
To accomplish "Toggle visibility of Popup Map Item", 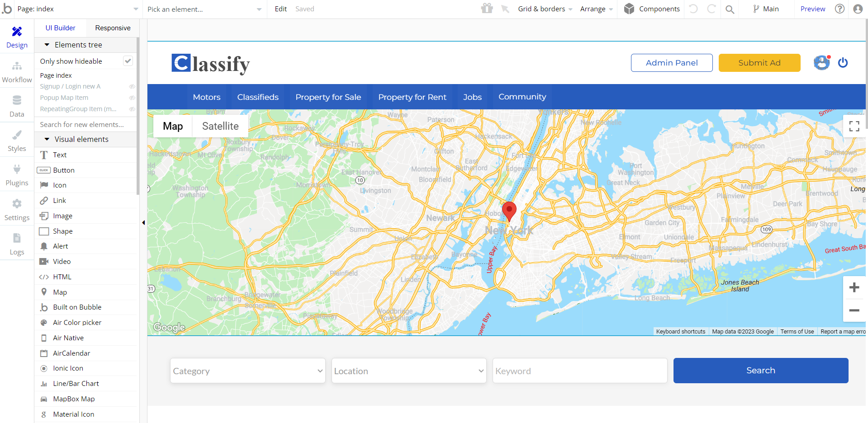I will pyautogui.click(x=132, y=98).
